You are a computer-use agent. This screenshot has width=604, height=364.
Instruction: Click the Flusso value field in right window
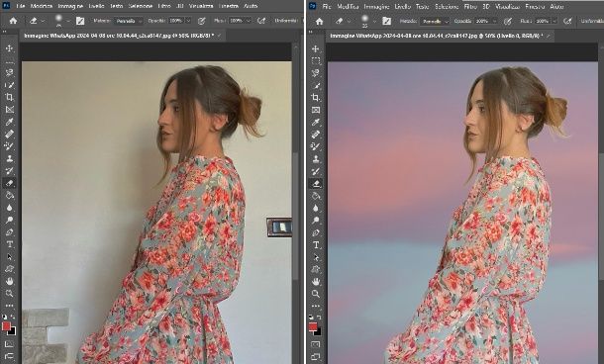[543, 21]
